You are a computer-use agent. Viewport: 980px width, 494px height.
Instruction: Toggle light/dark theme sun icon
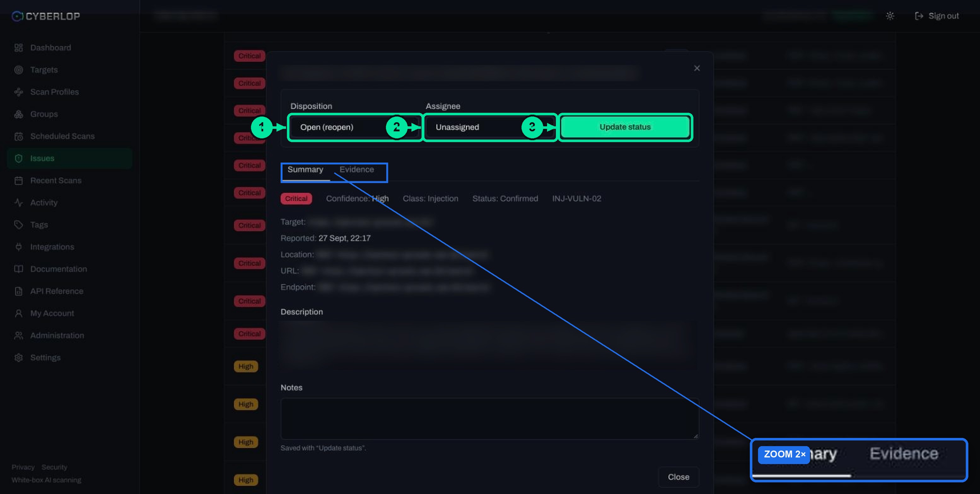tap(890, 16)
